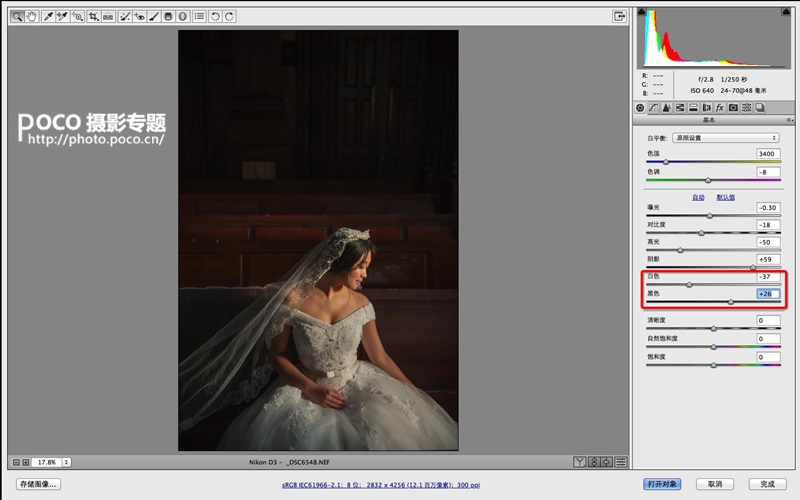This screenshot has height=500, width=800.
Task: Select the White Balance eyedropper tool
Action: 48,16
